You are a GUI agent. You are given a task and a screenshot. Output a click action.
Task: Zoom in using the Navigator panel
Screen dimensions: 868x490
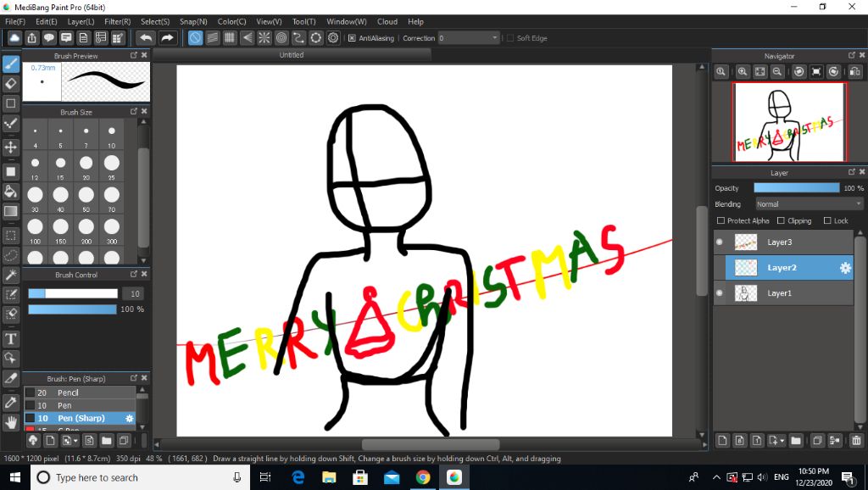(743, 71)
